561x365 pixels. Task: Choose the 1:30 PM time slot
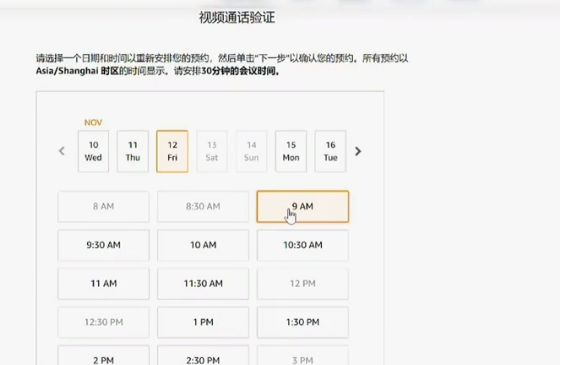303,322
